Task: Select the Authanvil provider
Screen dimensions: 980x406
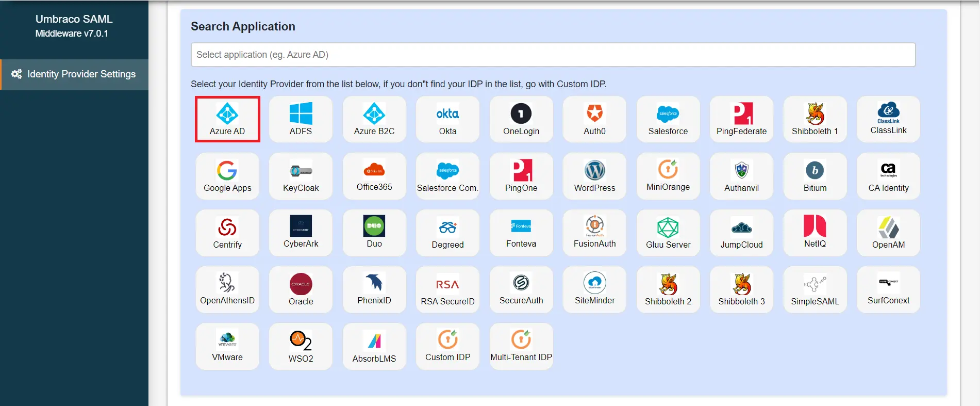Action: [x=742, y=176]
